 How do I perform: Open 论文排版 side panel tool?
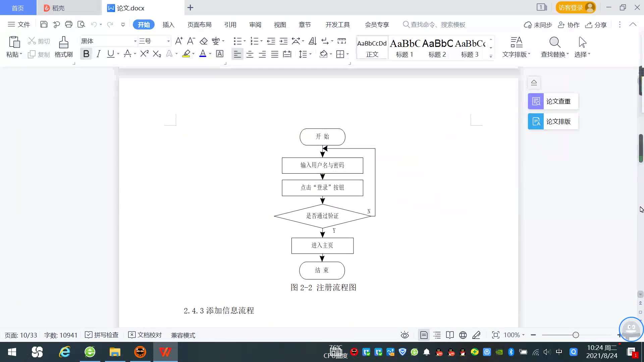click(553, 121)
